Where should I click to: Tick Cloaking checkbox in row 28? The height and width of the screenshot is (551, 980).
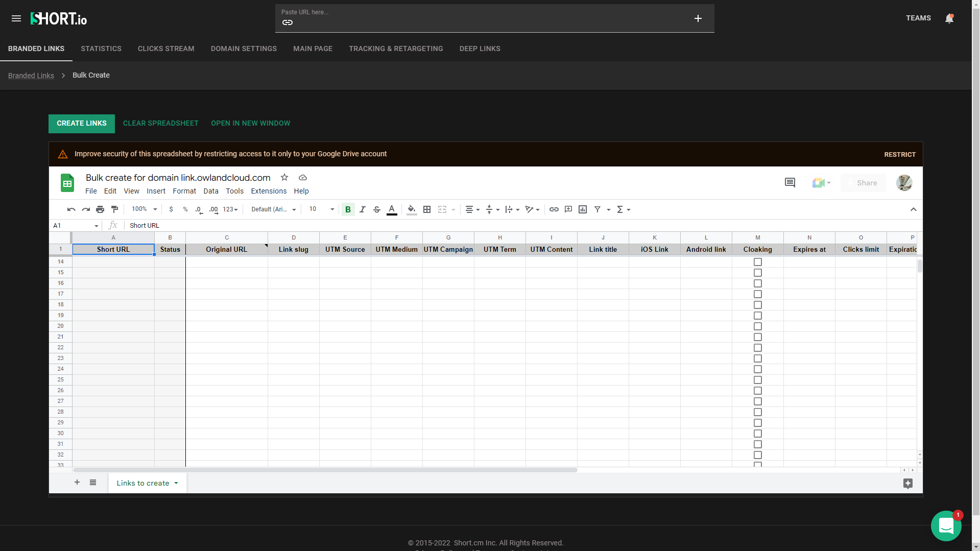point(758,412)
